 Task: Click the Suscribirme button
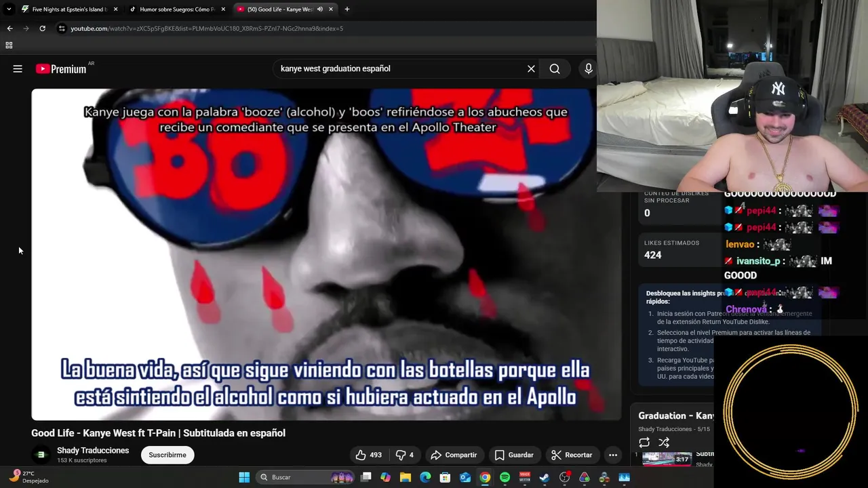click(167, 455)
